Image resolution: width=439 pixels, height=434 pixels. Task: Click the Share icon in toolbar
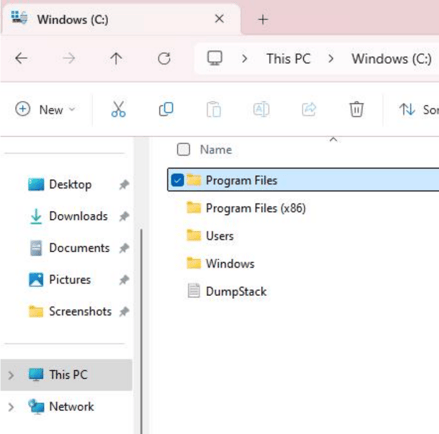309,109
